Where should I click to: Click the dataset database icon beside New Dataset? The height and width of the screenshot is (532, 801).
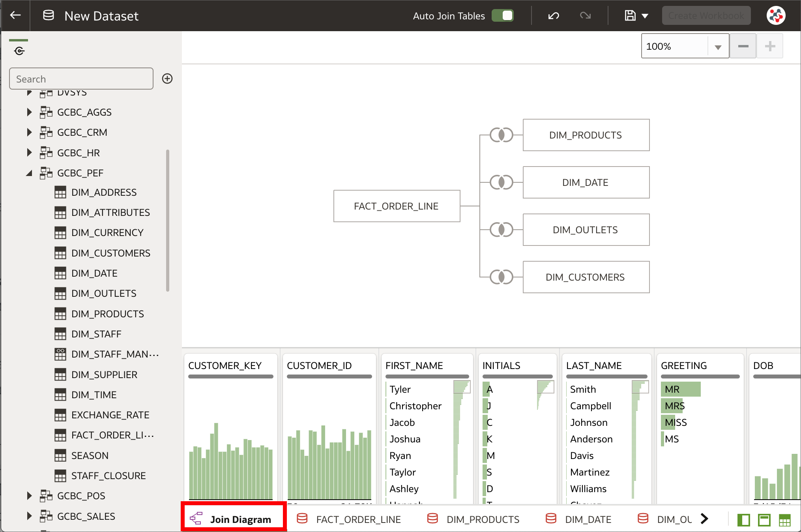(x=48, y=15)
